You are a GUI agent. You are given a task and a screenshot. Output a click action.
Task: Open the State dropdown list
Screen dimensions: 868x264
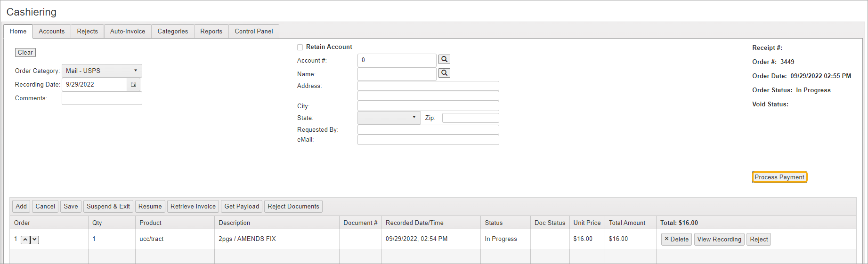tap(414, 118)
